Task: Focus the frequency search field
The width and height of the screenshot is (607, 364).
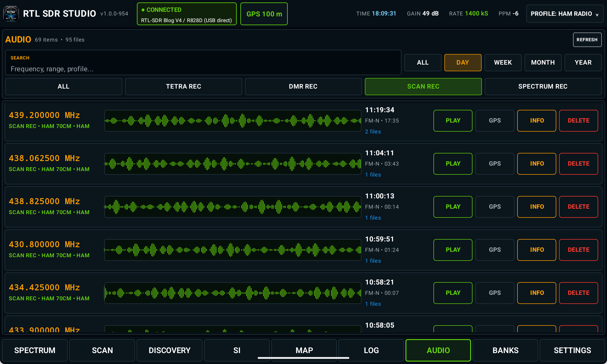Action: (203, 63)
